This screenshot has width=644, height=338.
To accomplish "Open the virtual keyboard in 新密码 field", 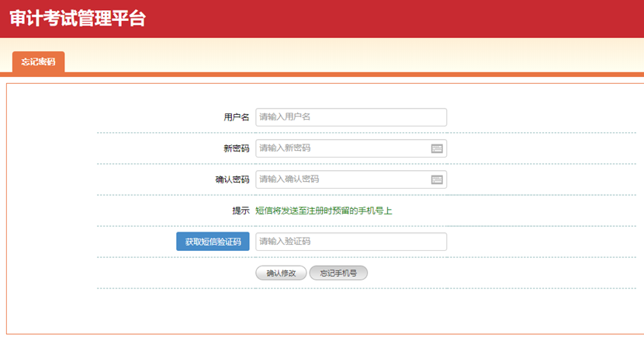I will pos(437,148).
